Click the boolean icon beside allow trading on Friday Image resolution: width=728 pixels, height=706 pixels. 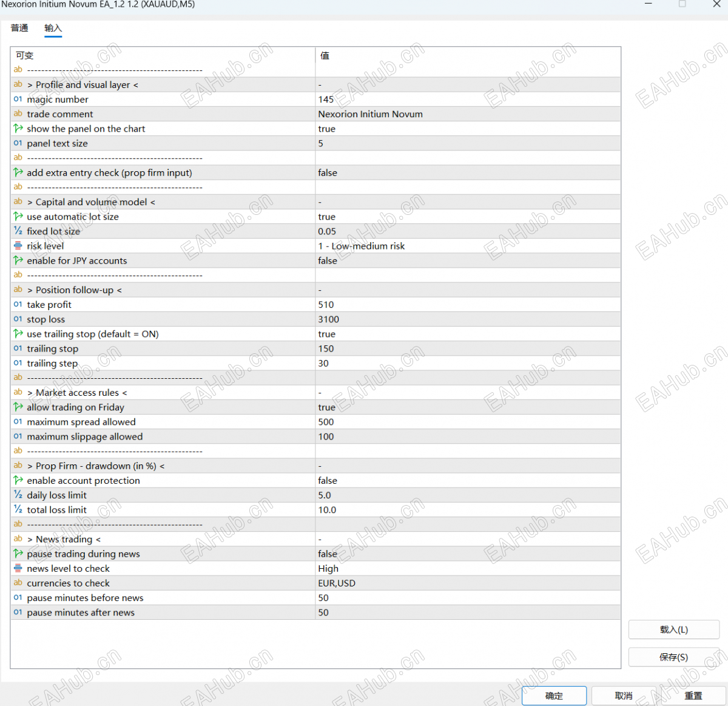(18, 407)
